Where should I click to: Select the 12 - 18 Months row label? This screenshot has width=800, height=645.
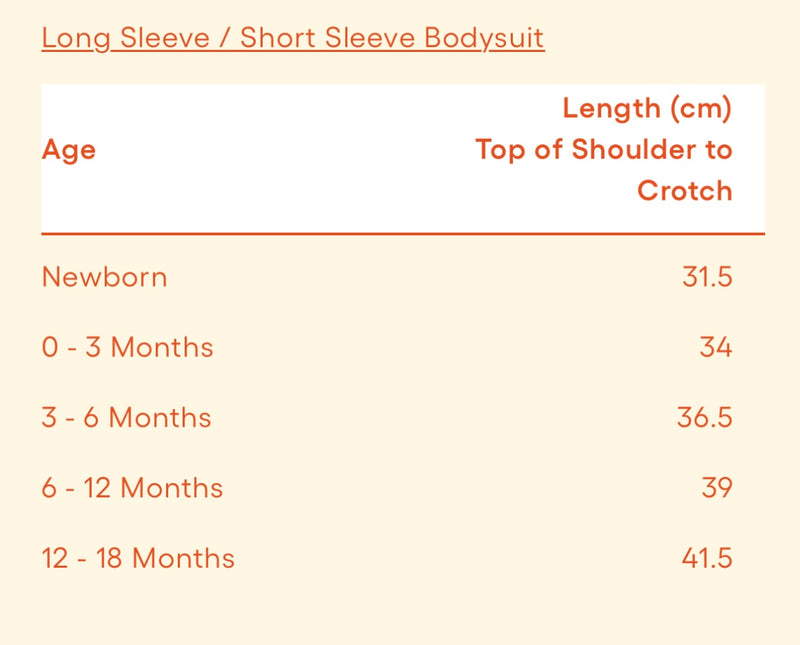[x=138, y=558]
